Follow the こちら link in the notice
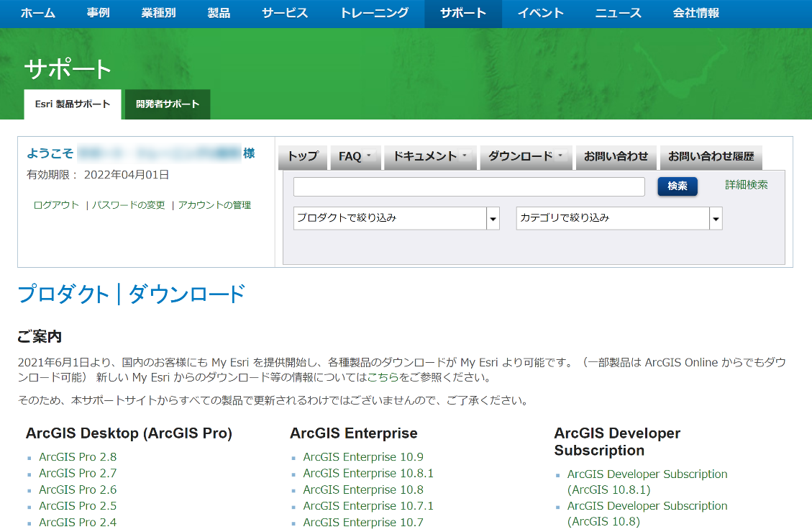The image size is (812, 532). pyautogui.click(x=383, y=377)
